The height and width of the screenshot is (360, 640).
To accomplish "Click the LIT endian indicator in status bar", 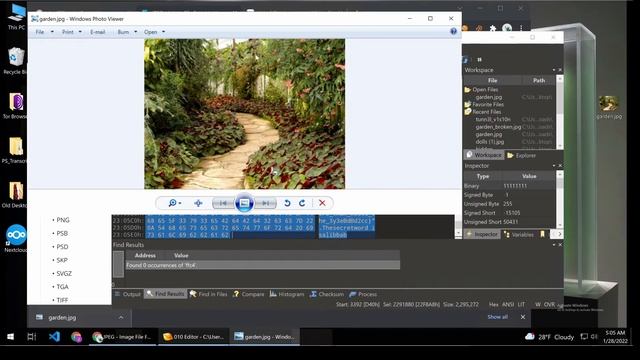I will pyautogui.click(x=521, y=304).
